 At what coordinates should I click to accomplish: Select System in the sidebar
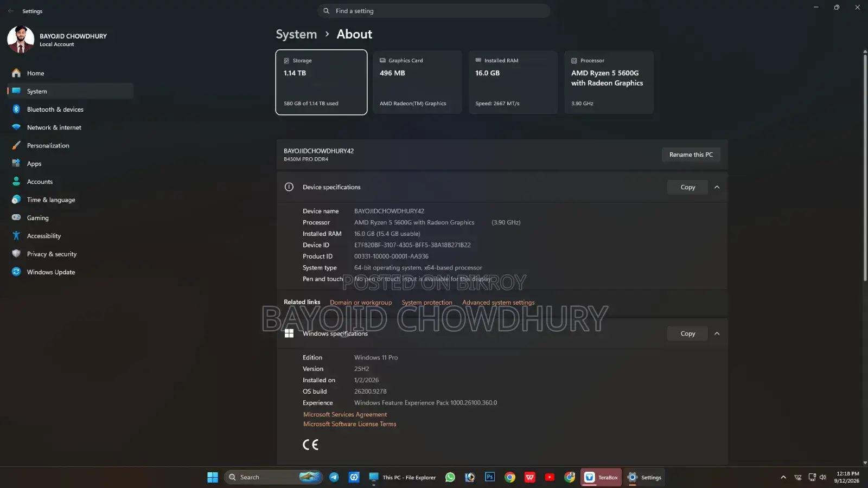69,91
